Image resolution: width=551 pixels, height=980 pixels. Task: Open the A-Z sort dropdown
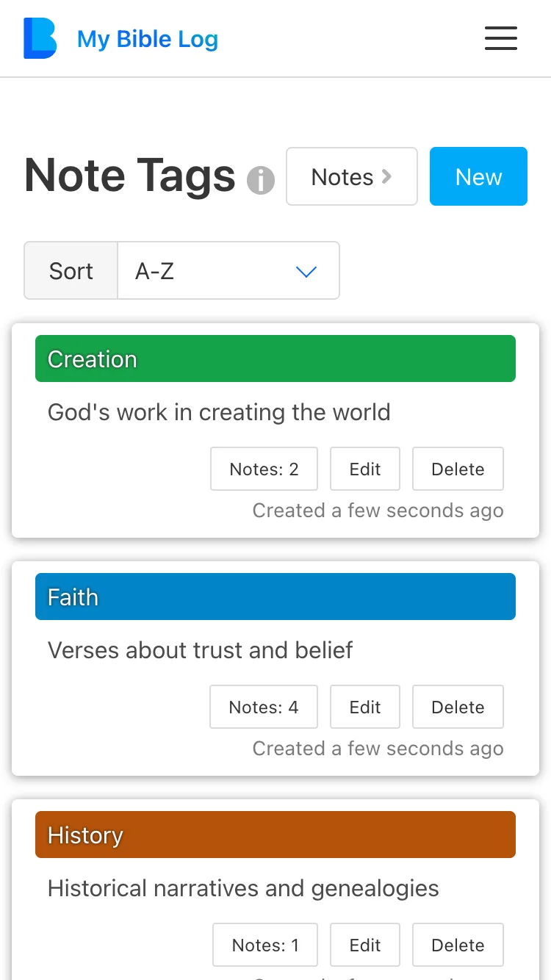[x=228, y=271]
